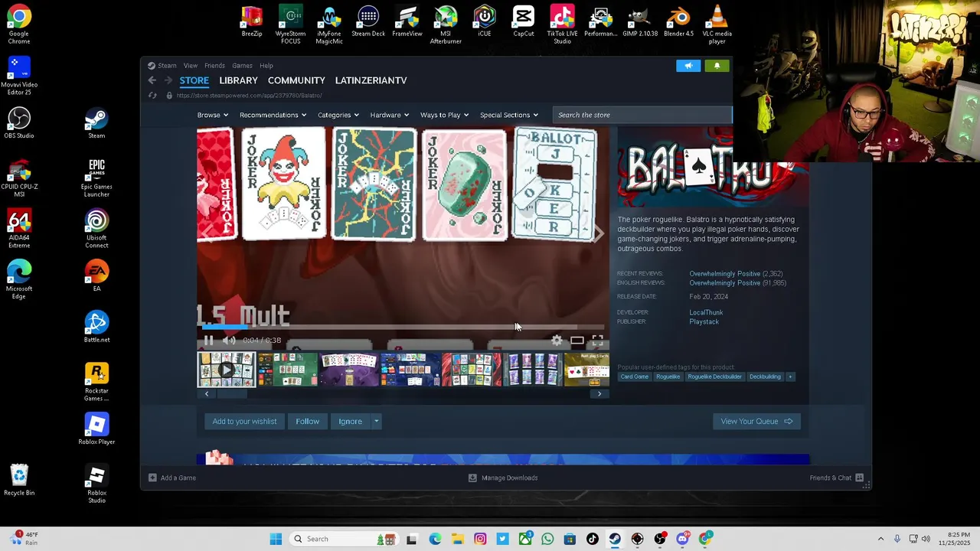Go to next media with right arrow on video
980x551 pixels.
coord(599,234)
